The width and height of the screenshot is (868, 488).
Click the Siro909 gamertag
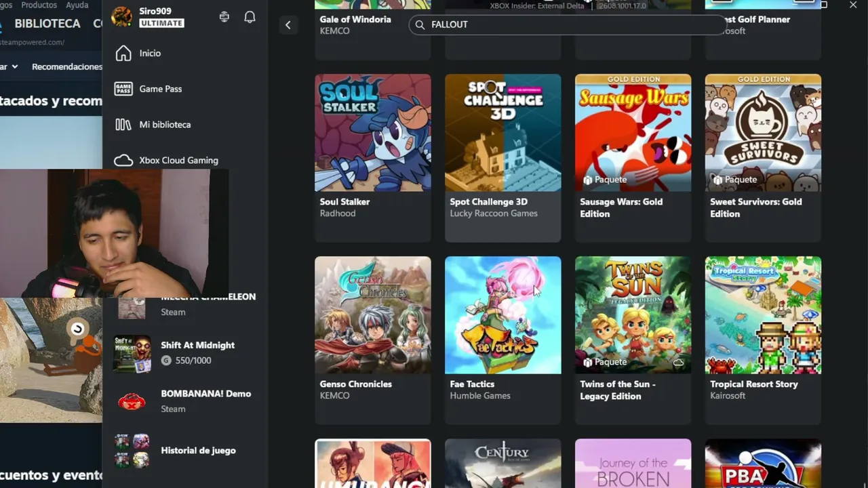coord(155,12)
